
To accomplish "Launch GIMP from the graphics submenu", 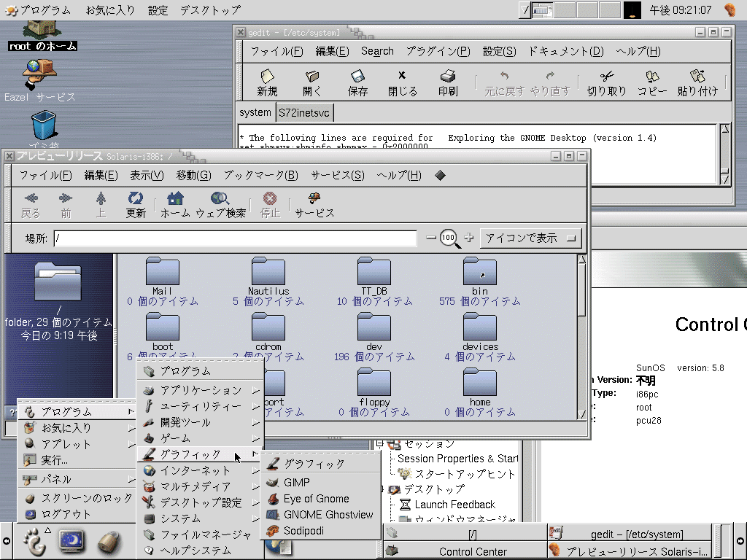I will 321,483.
